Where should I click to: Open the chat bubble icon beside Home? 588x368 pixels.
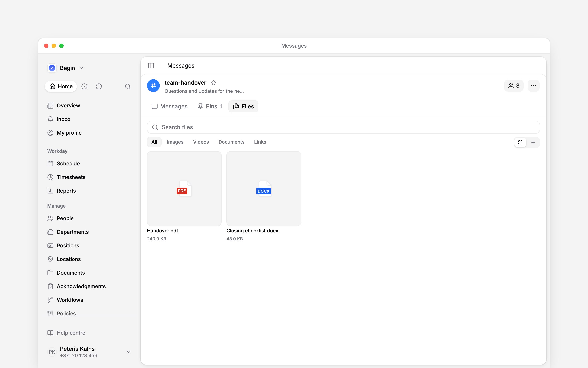tap(99, 86)
